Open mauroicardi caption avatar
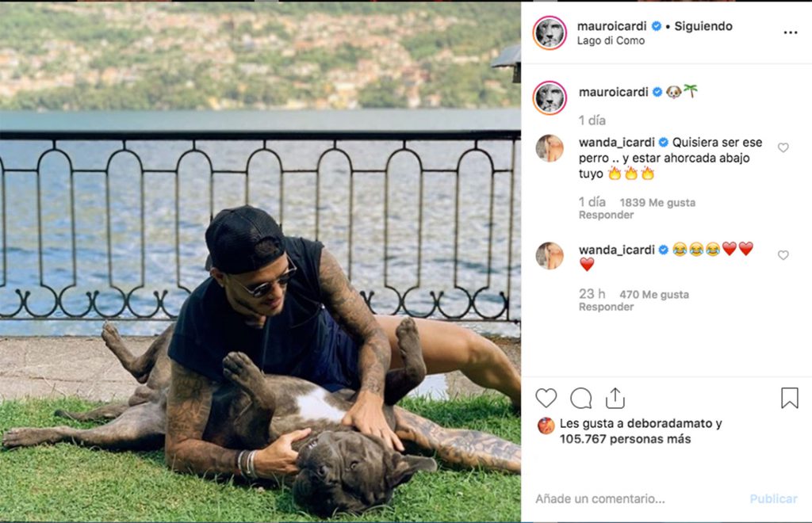 coord(550,97)
